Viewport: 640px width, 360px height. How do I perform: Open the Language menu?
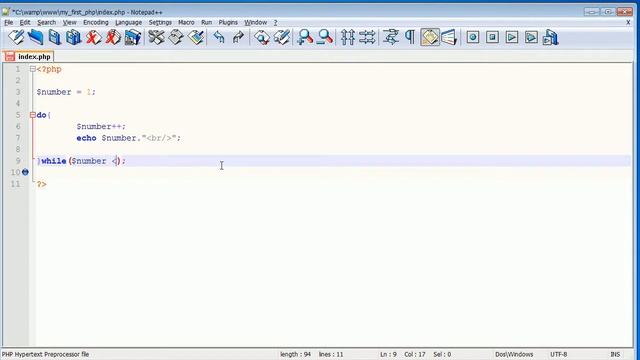[x=128, y=22]
